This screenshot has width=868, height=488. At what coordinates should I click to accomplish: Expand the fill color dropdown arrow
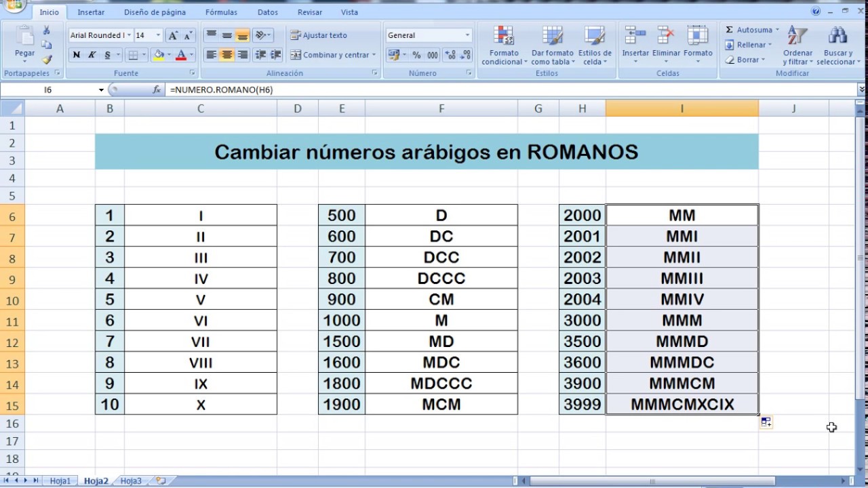point(169,55)
